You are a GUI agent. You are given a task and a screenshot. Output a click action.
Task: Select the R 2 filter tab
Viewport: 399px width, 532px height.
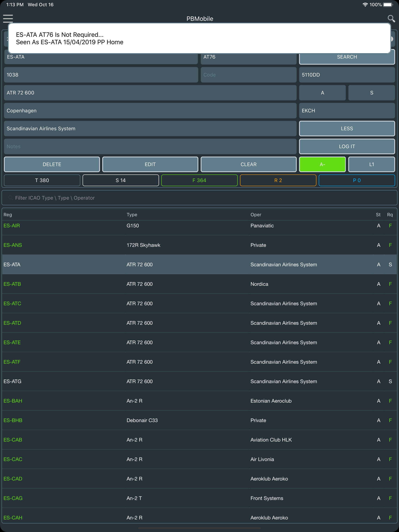click(x=278, y=180)
